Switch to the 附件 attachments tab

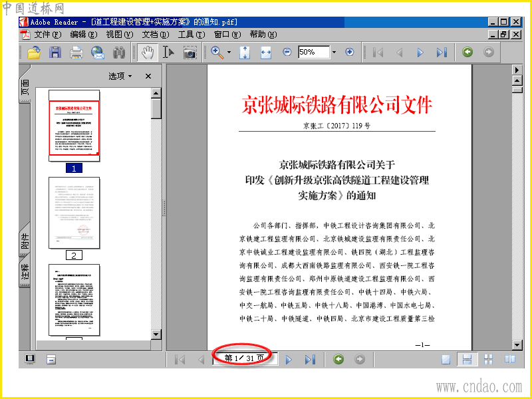point(25,241)
